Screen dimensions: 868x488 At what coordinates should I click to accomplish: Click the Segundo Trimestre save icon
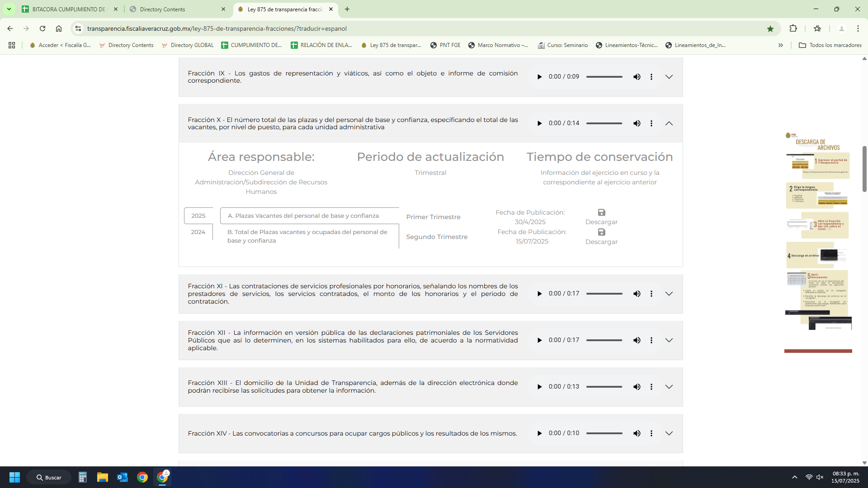point(601,232)
